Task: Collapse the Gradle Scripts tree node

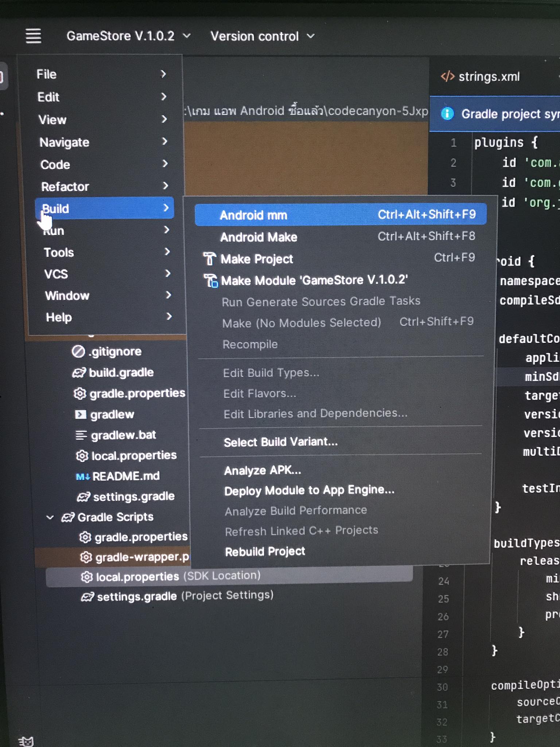Action: coord(50,517)
